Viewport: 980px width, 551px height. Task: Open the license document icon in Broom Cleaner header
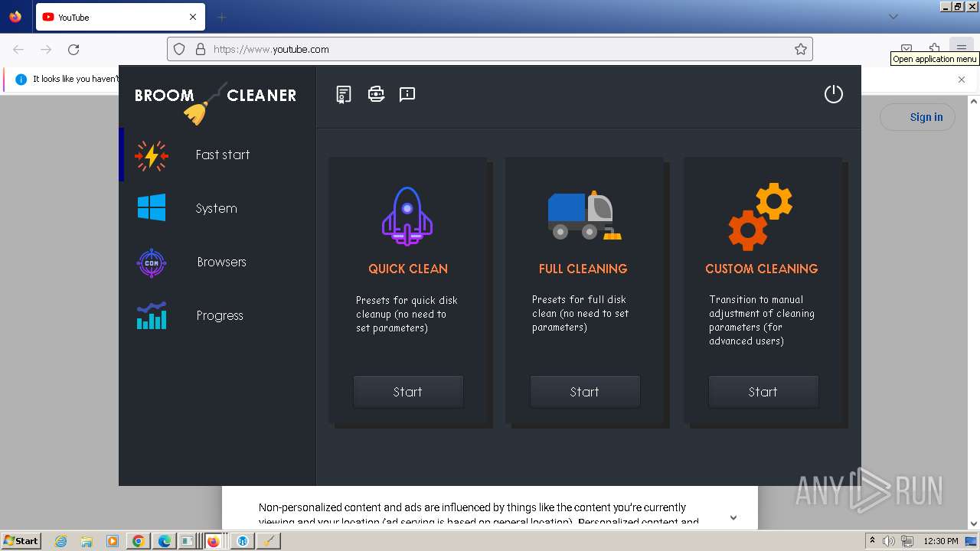coord(344,94)
